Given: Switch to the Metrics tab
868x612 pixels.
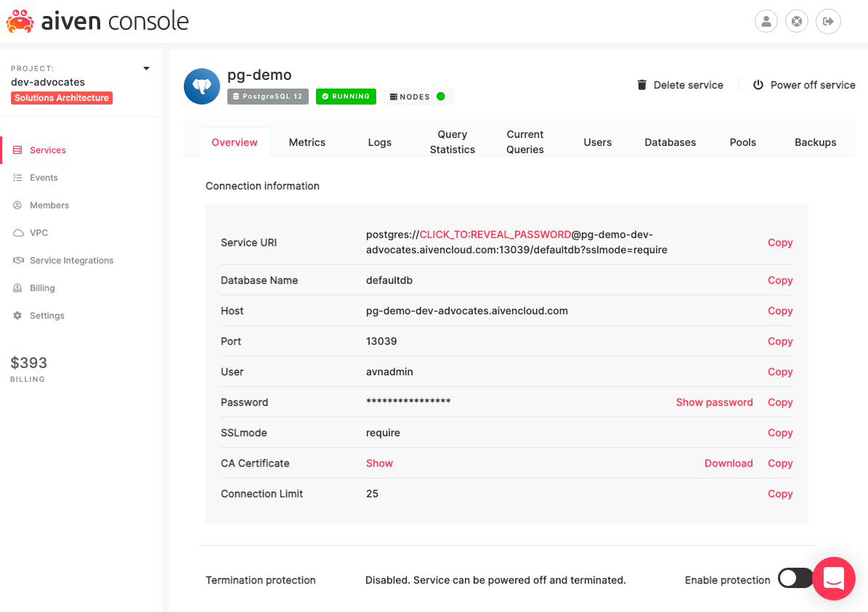Looking at the screenshot, I should pos(307,142).
